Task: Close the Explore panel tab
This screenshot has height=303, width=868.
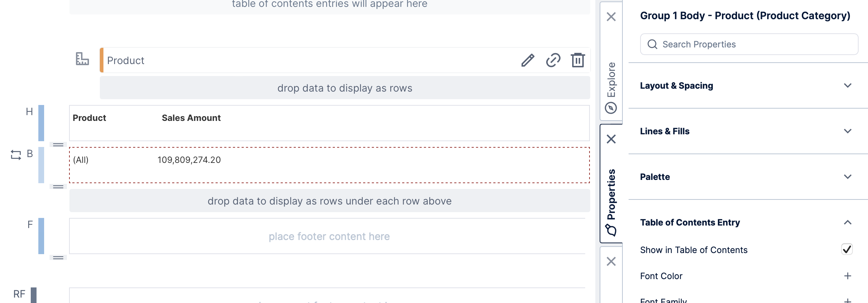Action: click(x=611, y=17)
